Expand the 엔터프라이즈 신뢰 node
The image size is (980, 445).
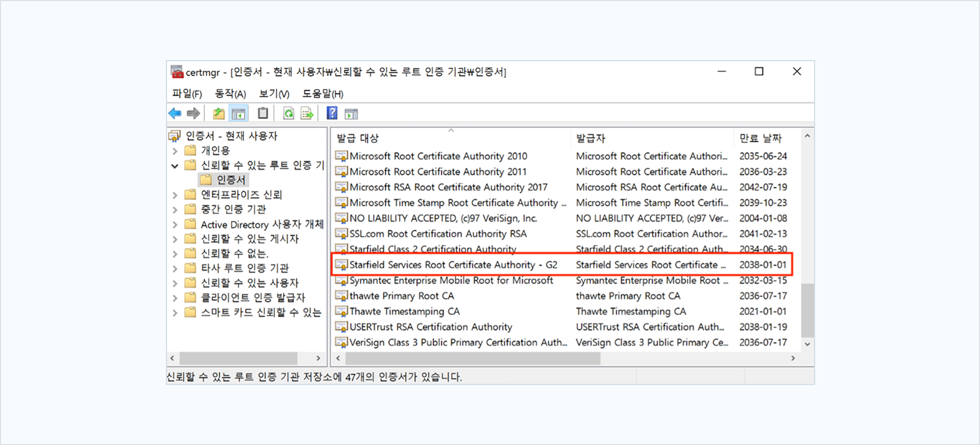point(175,195)
